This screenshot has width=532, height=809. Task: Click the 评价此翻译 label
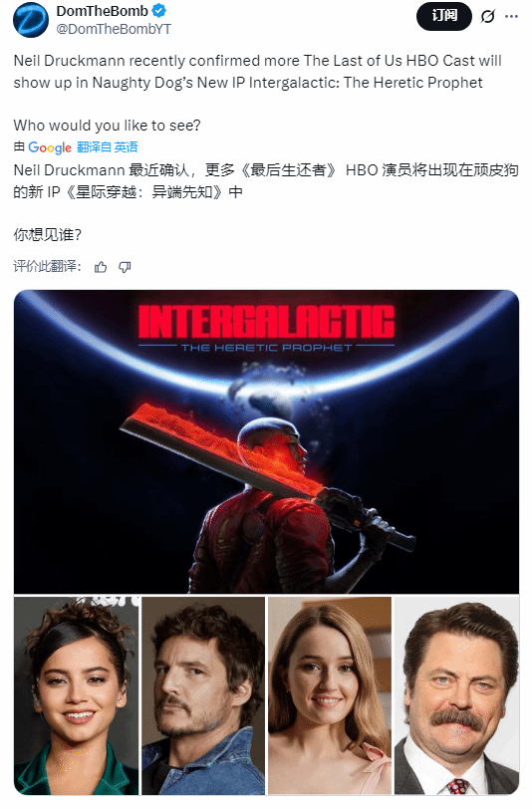47,266
